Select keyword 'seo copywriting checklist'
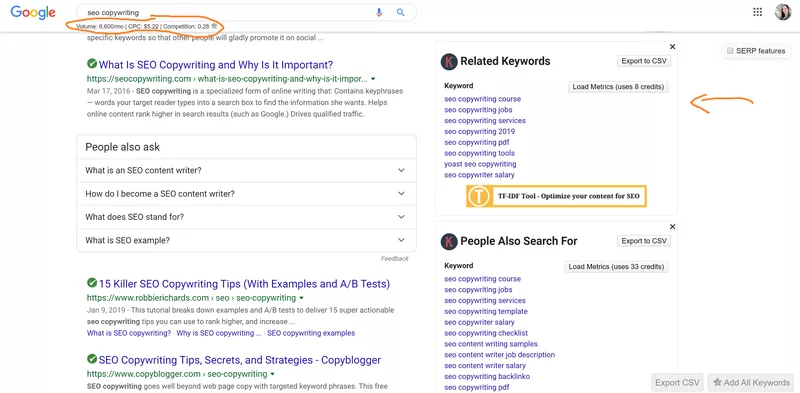 pyautogui.click(x=486, y=333)
